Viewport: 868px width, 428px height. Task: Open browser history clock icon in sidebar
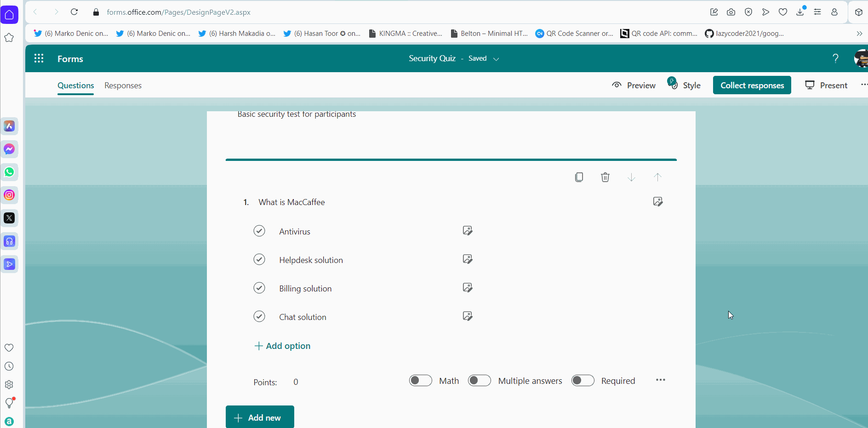point(9,366)
